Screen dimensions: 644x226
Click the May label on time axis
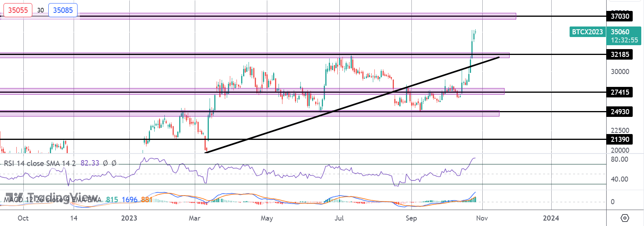[x=267, y=218]
